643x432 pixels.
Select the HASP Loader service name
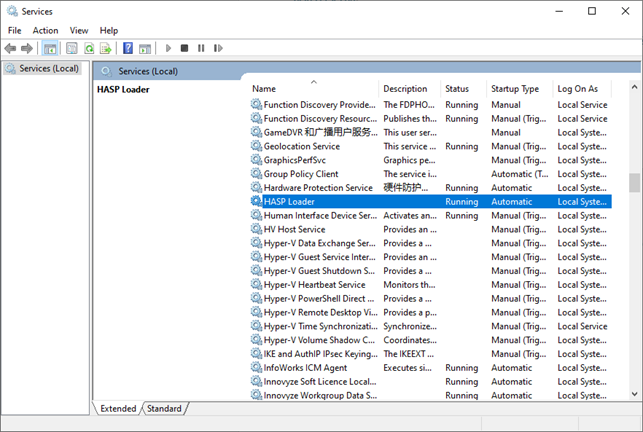[289, 201]
